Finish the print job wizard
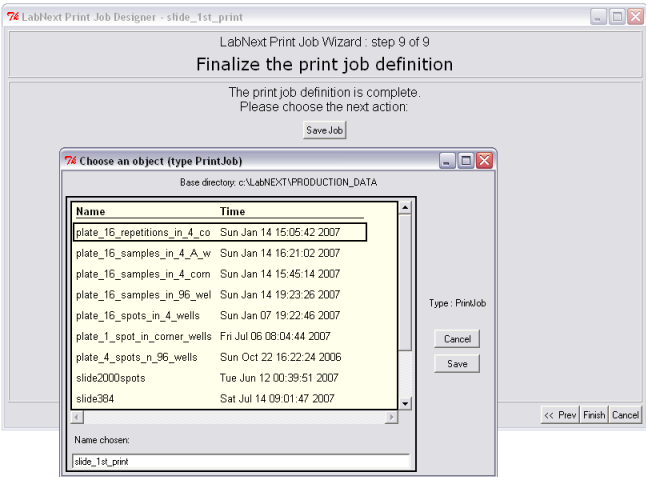Screen dimensions: 646x477 pyautogui.click(x=594, y=415)
